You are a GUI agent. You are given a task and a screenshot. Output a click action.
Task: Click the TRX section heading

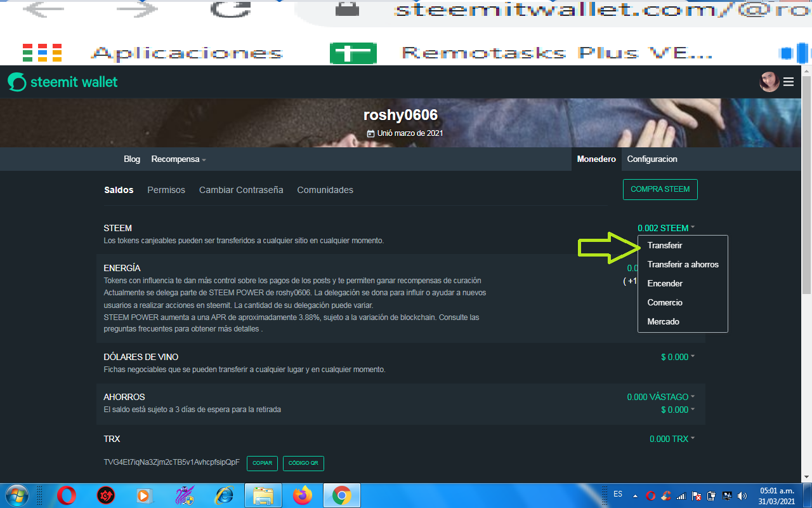tap(112, 439)
